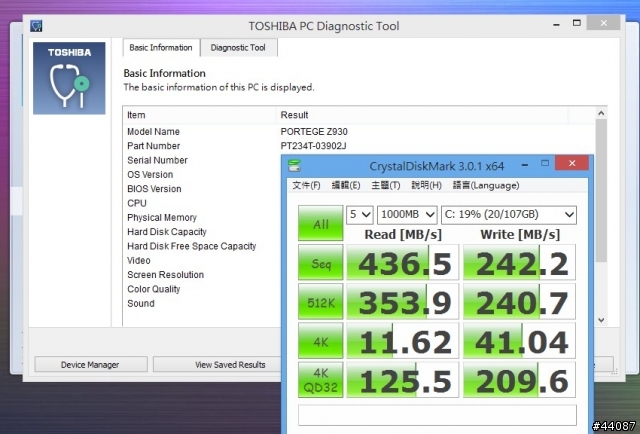Minimize the CrystalDiskMark window

tap(525, 165)
